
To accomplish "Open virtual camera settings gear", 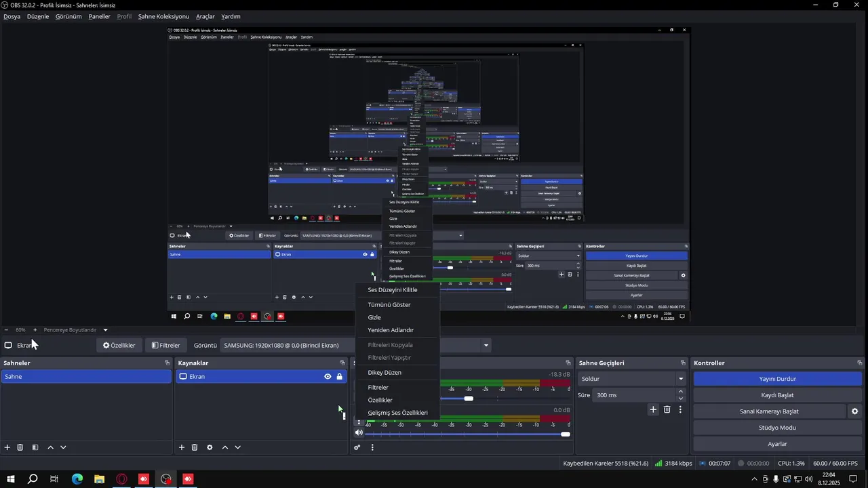I will 854,411.
